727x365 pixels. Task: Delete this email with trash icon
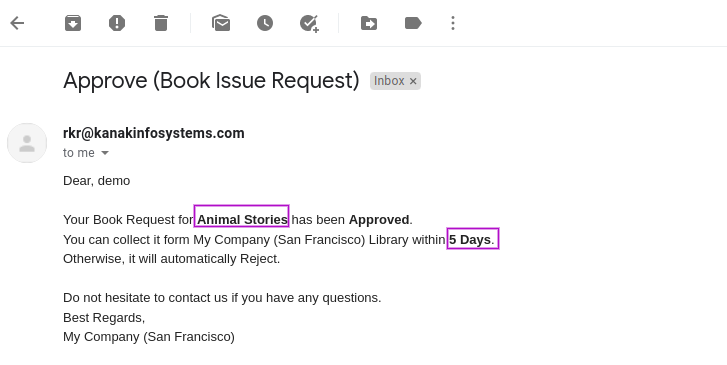tap(161, 23)
